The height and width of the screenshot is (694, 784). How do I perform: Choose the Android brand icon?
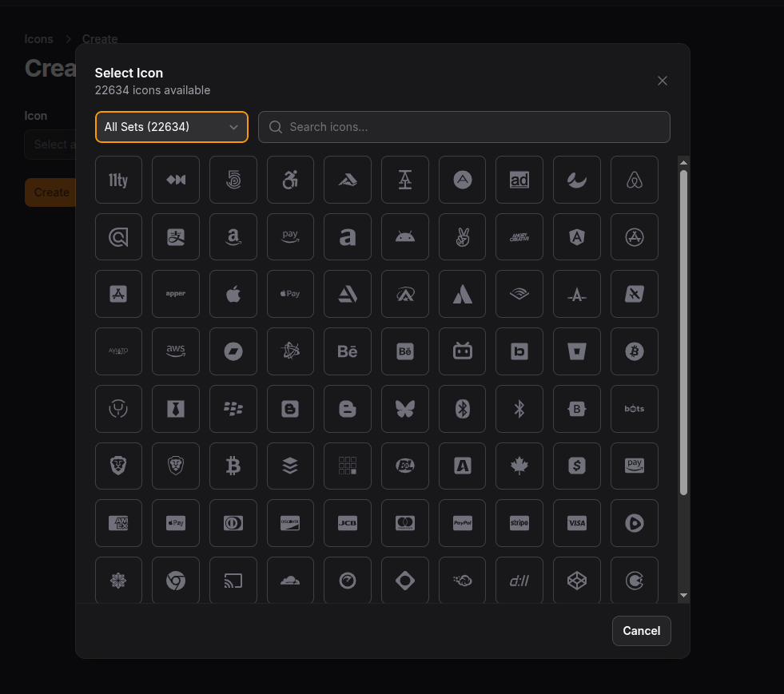click(x=404, y=236)
